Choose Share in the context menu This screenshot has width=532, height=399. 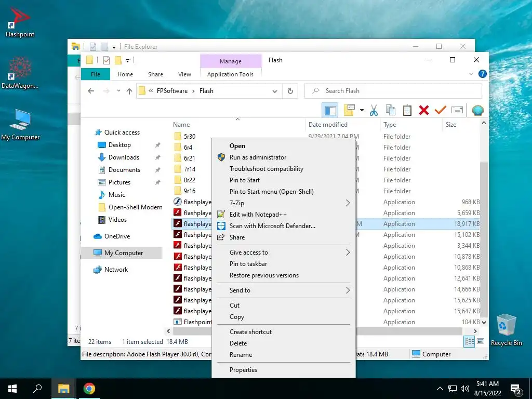(x=283, y=237)
